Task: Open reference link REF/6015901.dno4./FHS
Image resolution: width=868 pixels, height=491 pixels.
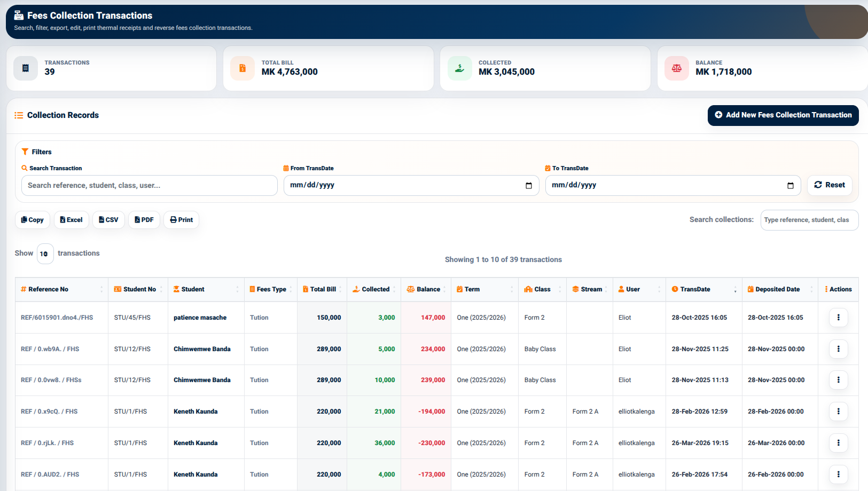Action: pyautogui.click(x=57, y=318)
